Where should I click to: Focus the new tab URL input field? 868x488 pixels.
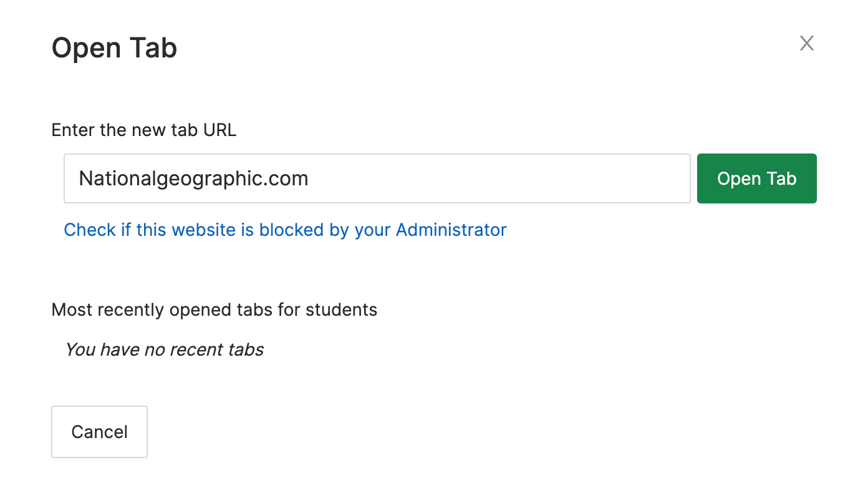click(377, 178)
